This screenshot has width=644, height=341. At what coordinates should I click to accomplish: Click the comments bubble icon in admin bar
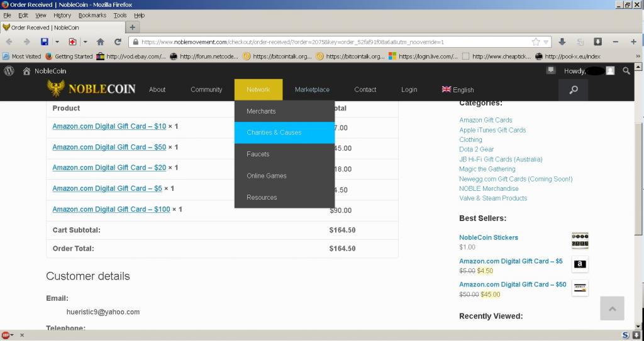(551, 70)
